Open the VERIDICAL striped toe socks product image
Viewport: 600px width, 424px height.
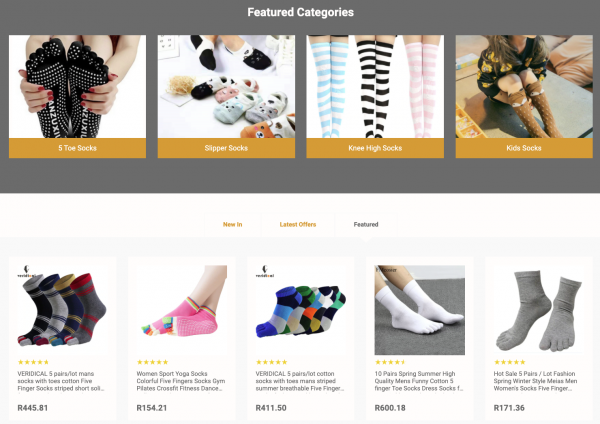[62, 310]
